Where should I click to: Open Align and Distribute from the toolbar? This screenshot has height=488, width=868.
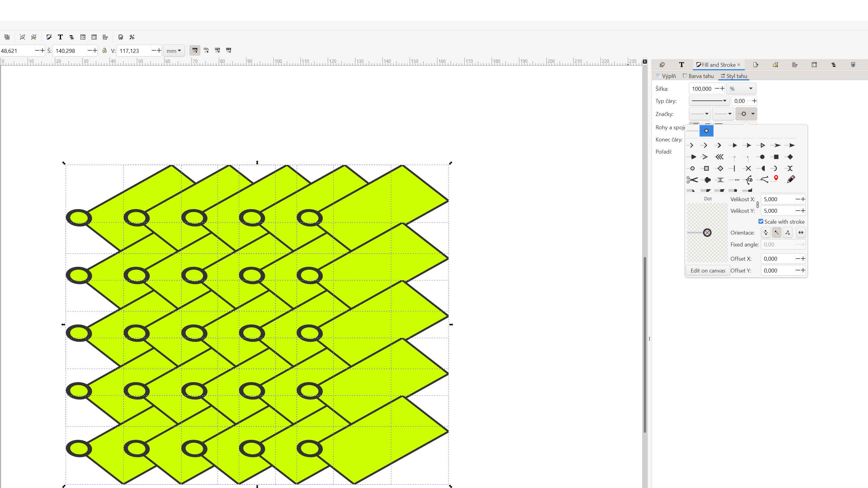[105, 37]
